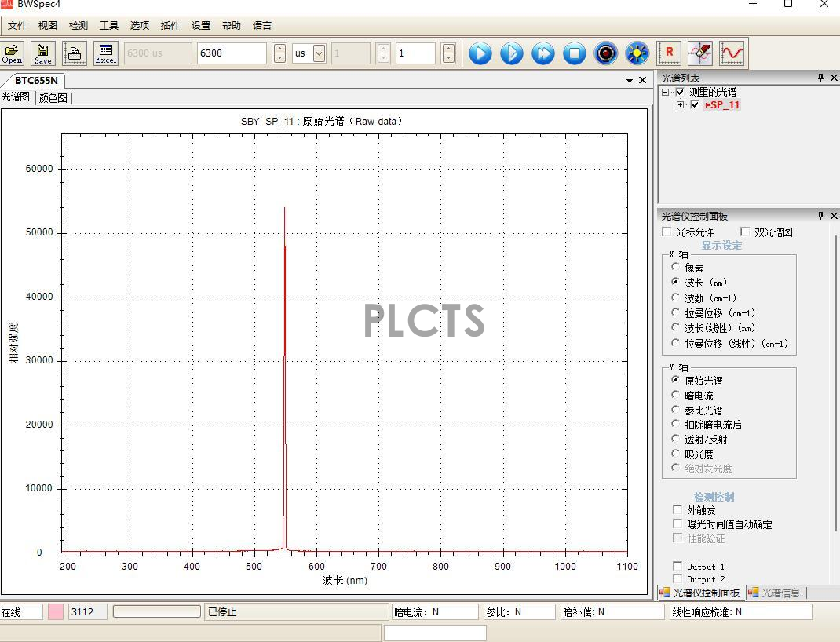Viewport: 840px width, 642px height.
Task: Toggle the SP_11 spectrum checkbox
Action: click(x=695, y=105)
